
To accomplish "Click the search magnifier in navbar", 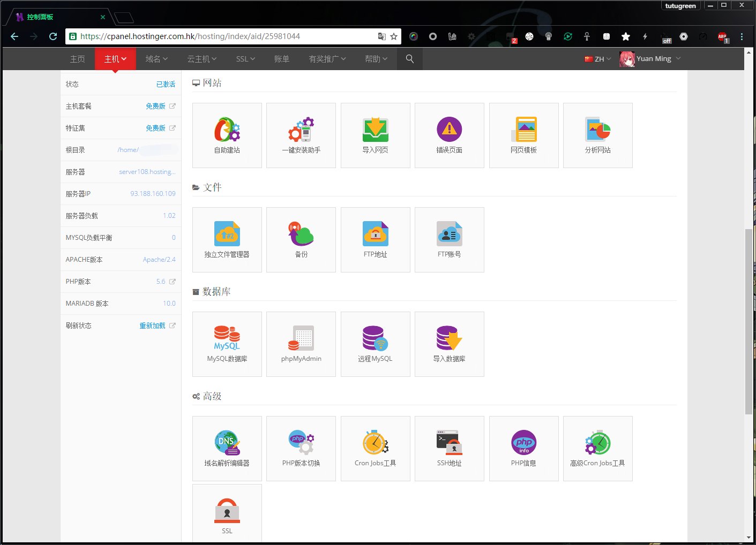I will [x=410, y=59].
